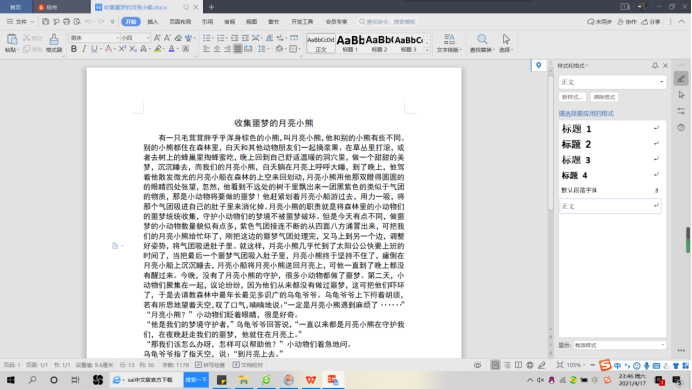Viewport: 692px width, 389px height.
Task: Switch to the Insert ribbon tab
Action: click(153, 22)
